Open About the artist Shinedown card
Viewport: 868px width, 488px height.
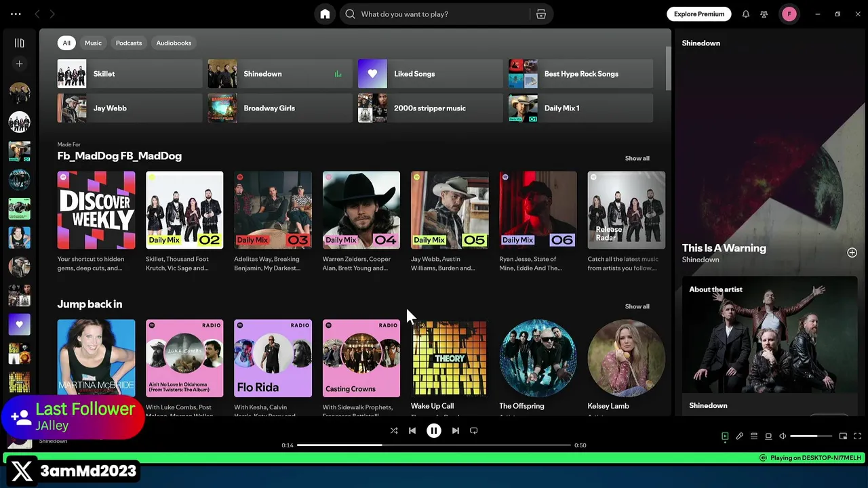coord(770,346)
